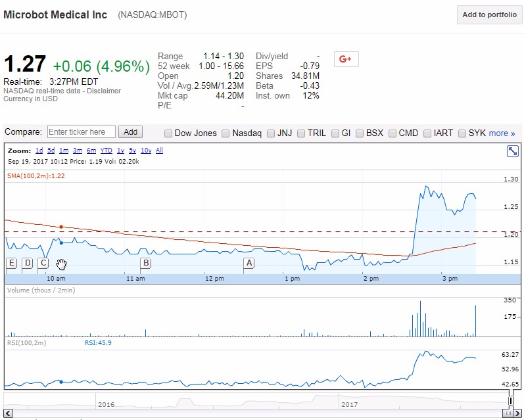Set chart zoom to 10y

tap(146, 151)
